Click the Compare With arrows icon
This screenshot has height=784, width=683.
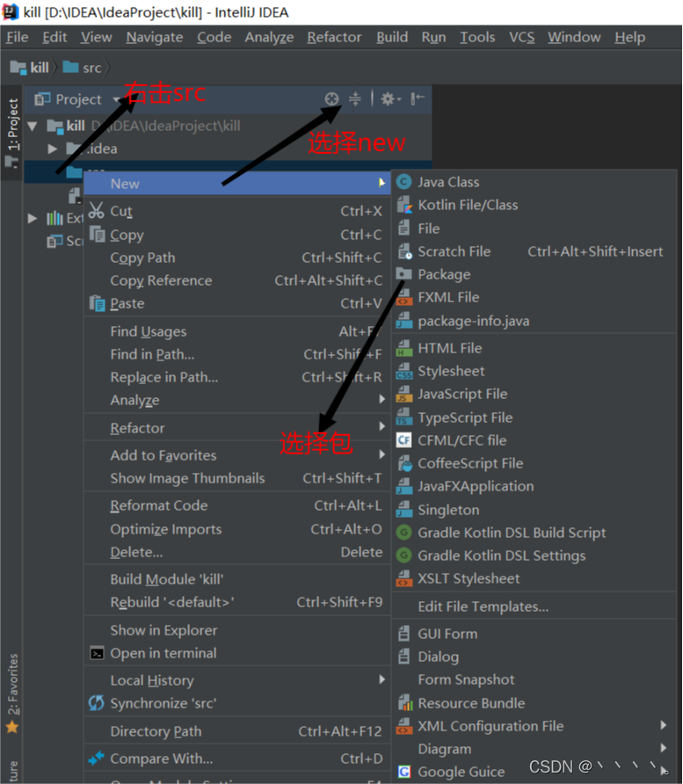point(96,758)
